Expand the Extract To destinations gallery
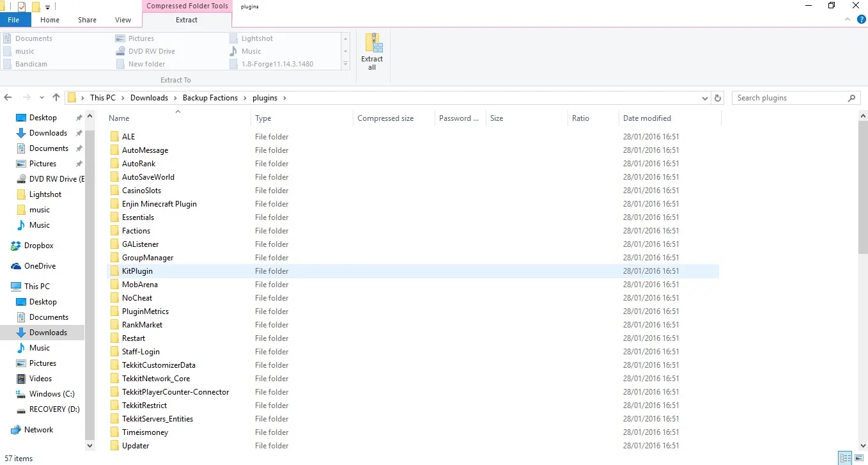Image resolution: width=868 pixels, height=465 pixels. coord(346,64)
